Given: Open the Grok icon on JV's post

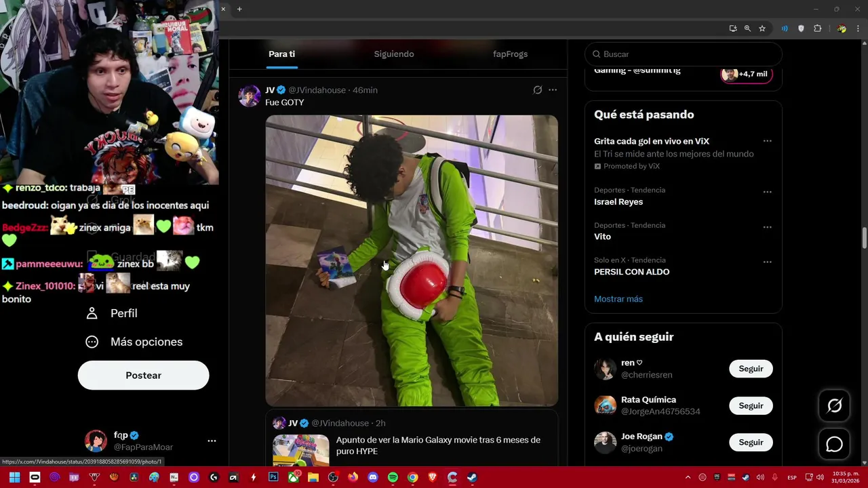Looking at the screenshot, I should tap(538, 89).
